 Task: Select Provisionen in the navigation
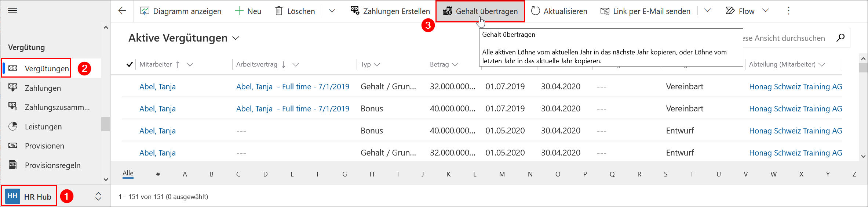click(44, 146)
